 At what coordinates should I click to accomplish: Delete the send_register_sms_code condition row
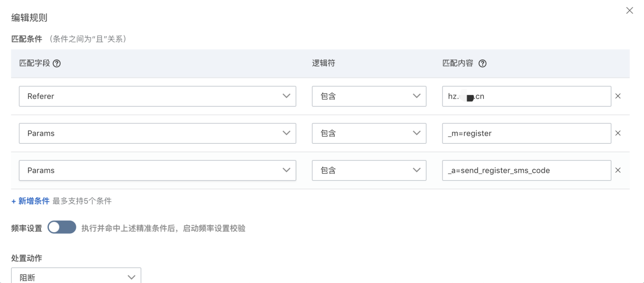coord(618,170)
